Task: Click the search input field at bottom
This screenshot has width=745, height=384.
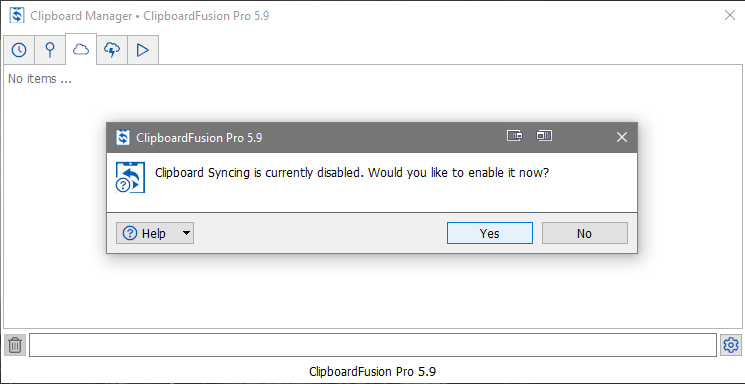Action: (373, 345)
